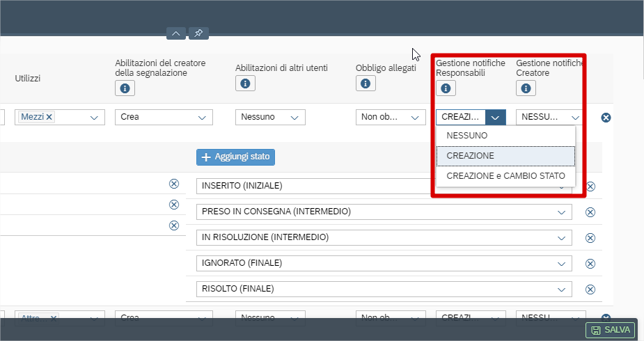This screenshot has width=644, height=341.
Task: Open the Utilizzi dropdown containing Mezzi
Action: (x=94, y=118)
